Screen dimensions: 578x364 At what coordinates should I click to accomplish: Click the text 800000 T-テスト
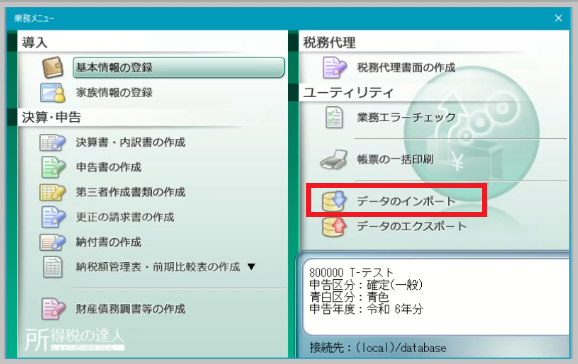(351, 273)
